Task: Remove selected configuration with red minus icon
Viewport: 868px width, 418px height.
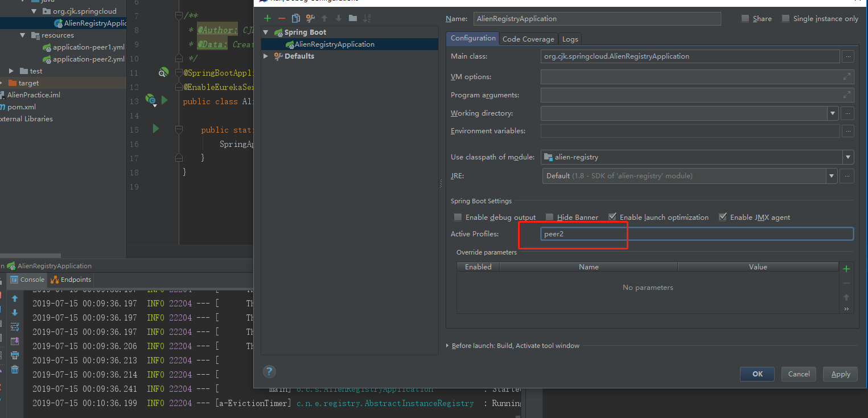Action: tap(281, 19)
